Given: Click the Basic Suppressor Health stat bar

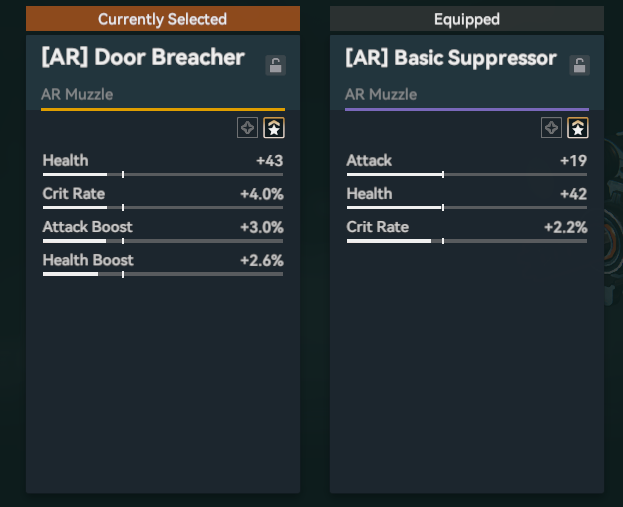Looking at the screenshot, I should tap(466, 208).
